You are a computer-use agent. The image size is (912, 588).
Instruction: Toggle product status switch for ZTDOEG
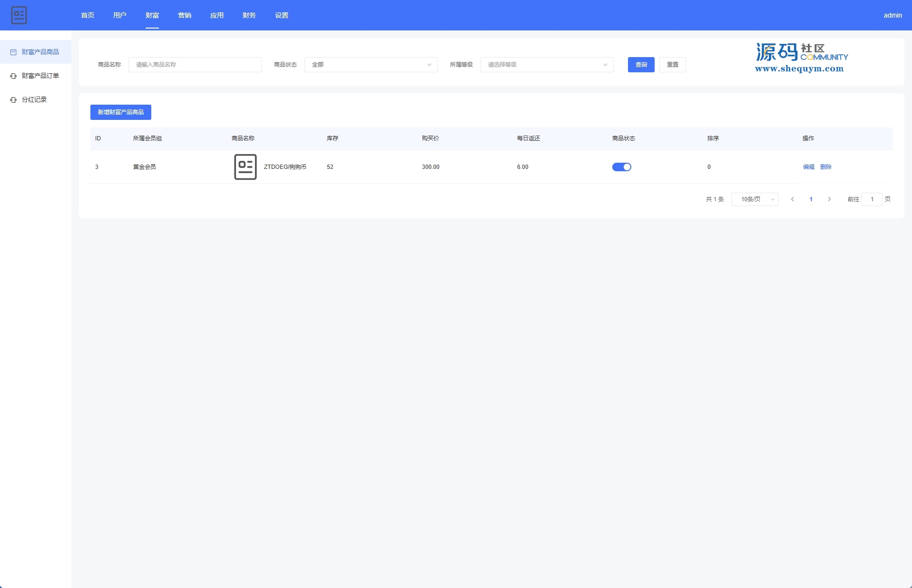click(621, 167)
